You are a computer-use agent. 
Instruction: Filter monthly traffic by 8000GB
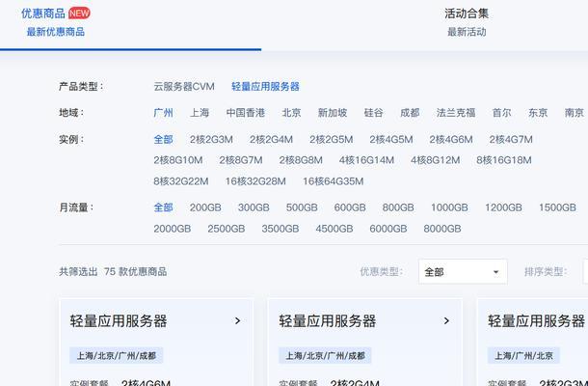pos(442,229)
